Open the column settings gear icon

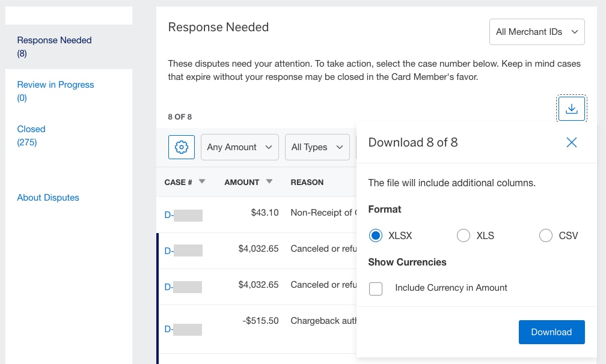pyautogui.click(x=181, y=147)
